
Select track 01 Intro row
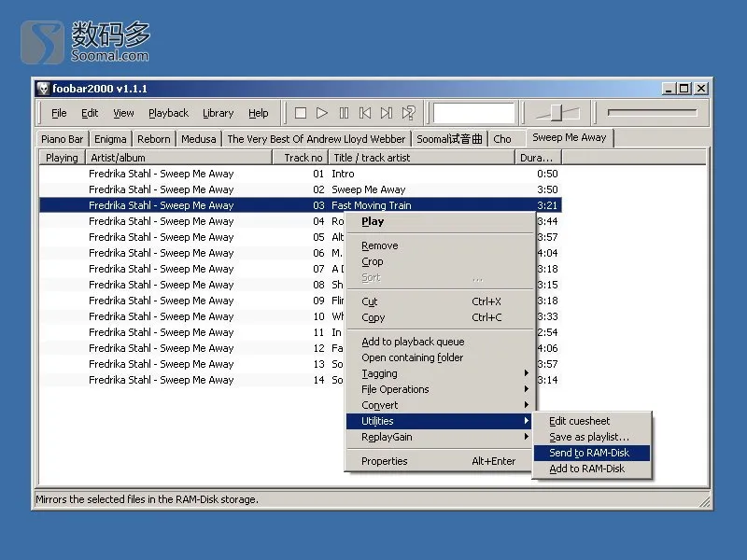[301, 174]
